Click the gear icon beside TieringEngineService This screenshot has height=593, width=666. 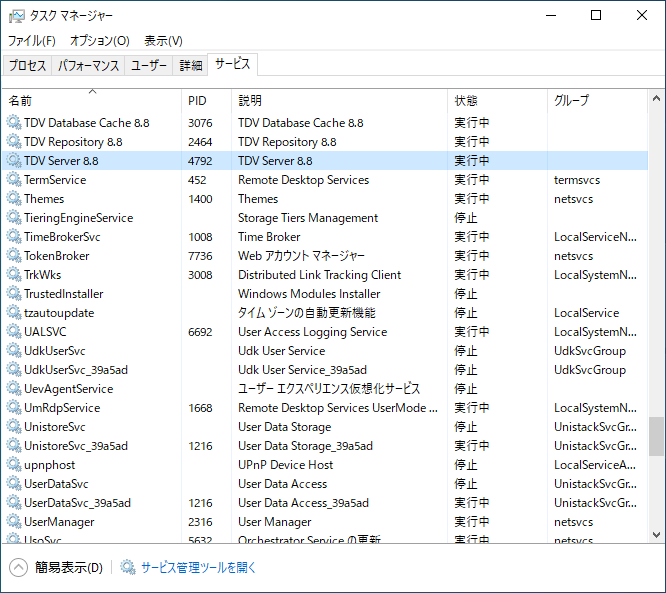(14, 217)
